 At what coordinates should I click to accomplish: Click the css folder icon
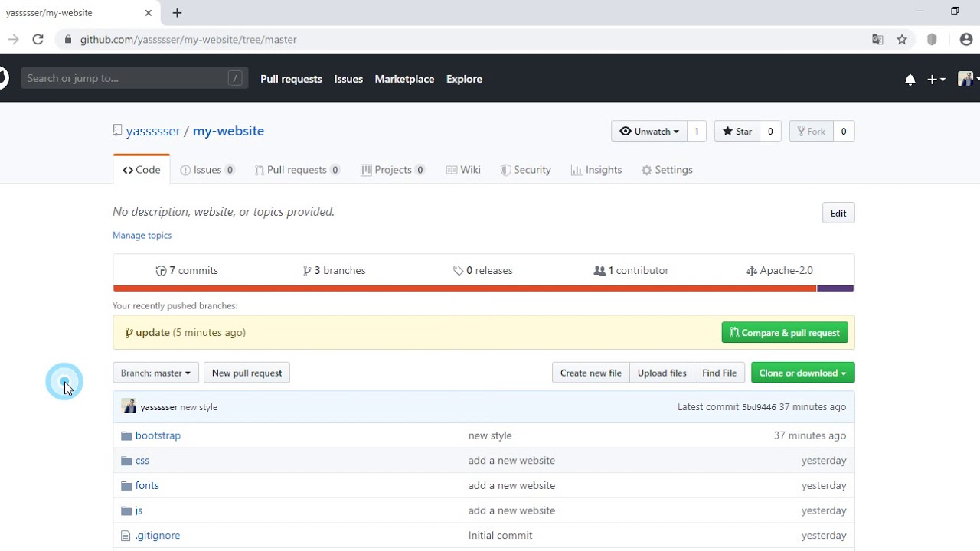tap(126, 461)
